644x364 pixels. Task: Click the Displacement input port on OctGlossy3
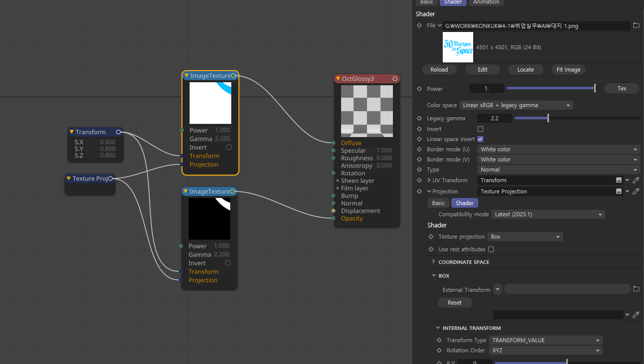333,211
